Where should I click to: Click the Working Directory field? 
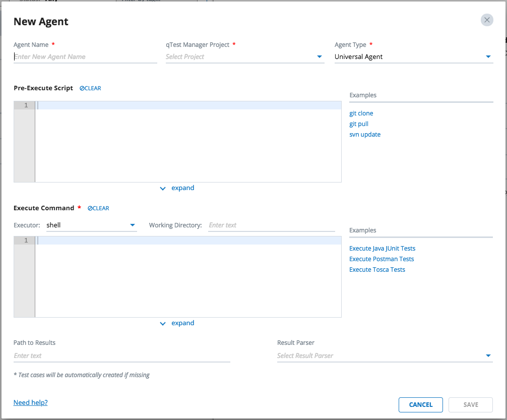tap(272, 225)
